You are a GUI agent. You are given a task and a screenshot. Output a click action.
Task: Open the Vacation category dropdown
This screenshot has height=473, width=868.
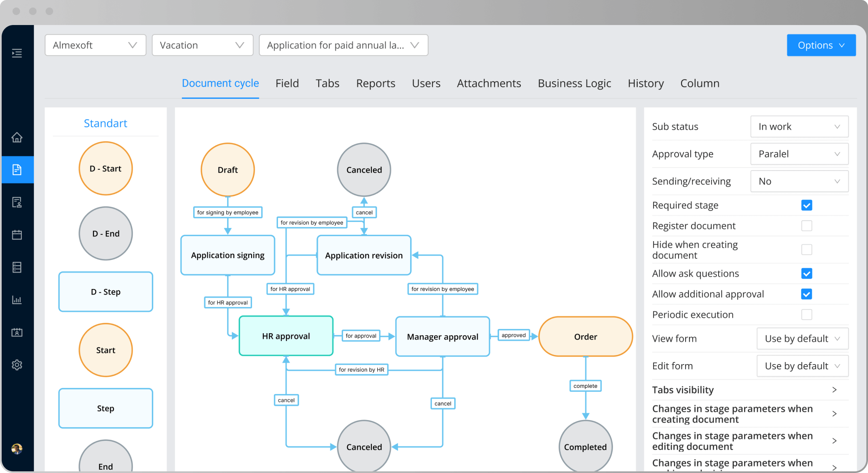click(202, 45)
